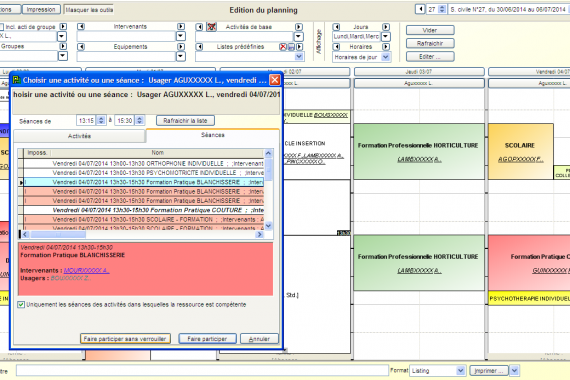Open the Activités de base combo dropdown
The image size is (570, 380).
coord(298,36)
